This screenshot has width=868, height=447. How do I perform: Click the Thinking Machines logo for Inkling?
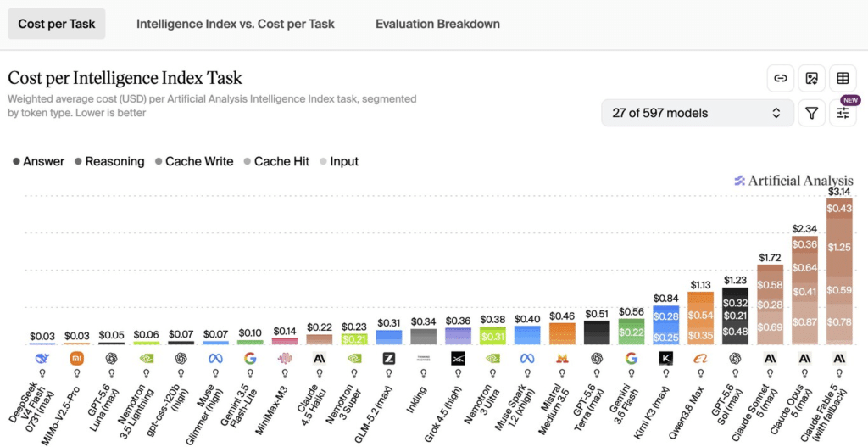424,359
